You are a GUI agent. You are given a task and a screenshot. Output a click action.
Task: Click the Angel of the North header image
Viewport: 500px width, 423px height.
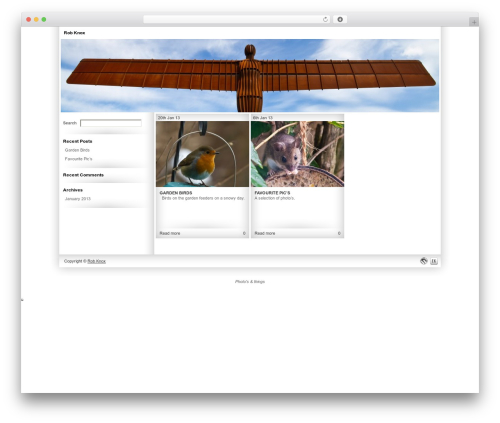tap(250, 76)
